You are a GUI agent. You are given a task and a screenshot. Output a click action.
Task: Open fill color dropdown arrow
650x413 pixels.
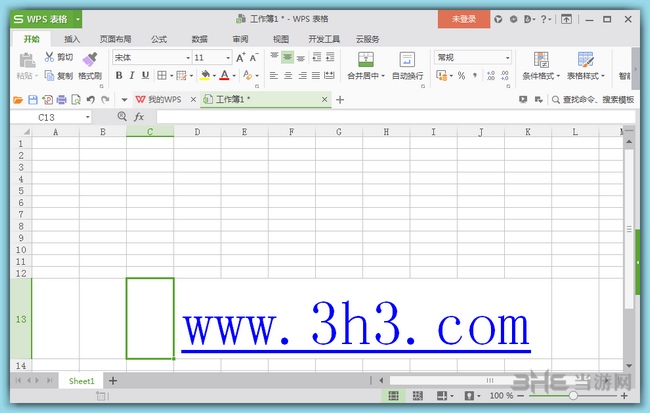(214, 76)
